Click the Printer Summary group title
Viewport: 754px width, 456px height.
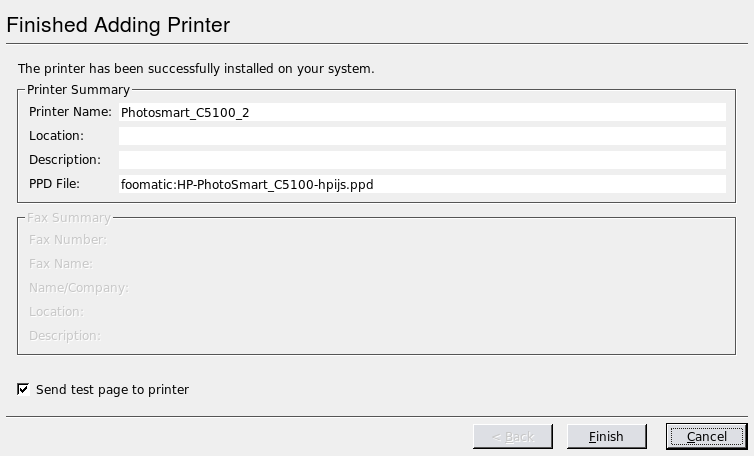[78, 90]
